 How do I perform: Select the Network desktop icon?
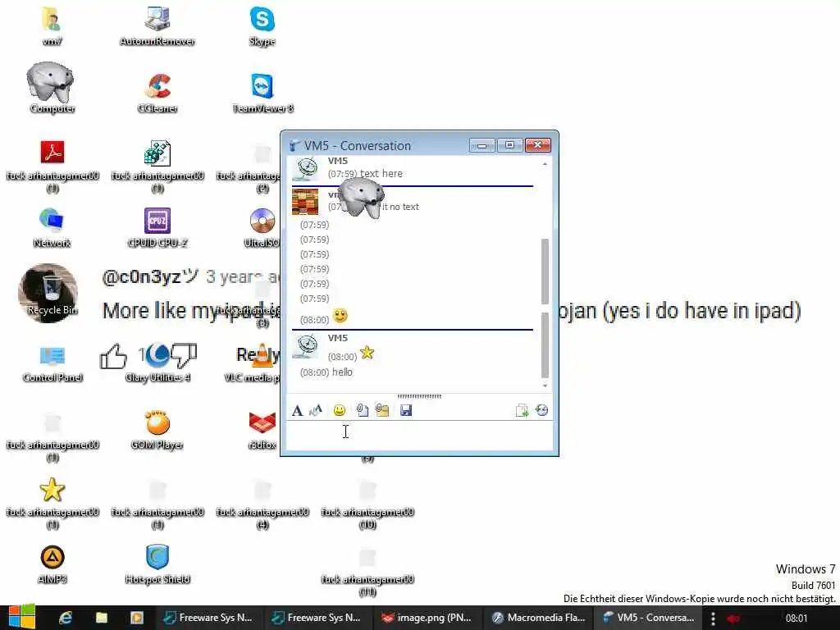(52, 227)
